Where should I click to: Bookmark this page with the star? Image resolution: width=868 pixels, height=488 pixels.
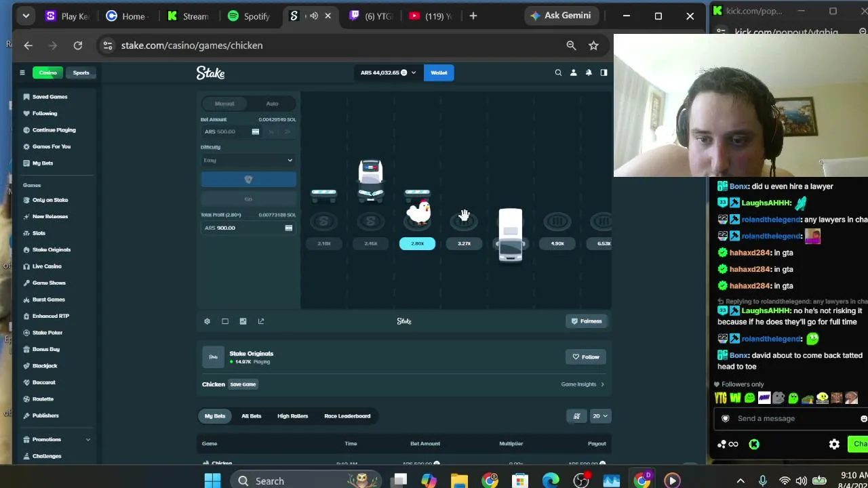pos(593,45)
